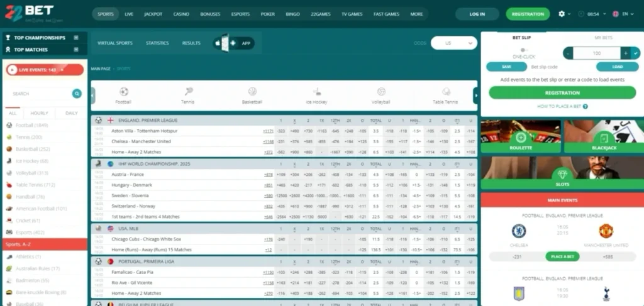Collapse the Top Matches section

[x=76, y=50]
